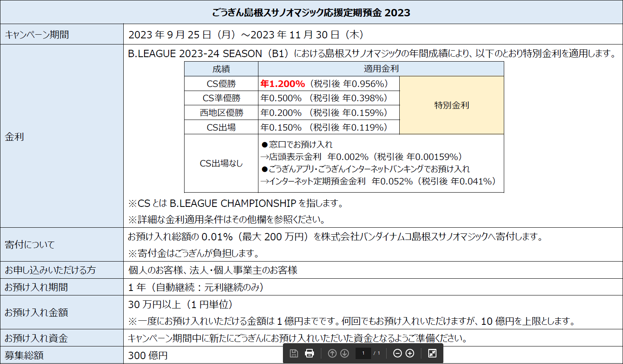Click the 西地区優勝 cell

pos(221,113)
